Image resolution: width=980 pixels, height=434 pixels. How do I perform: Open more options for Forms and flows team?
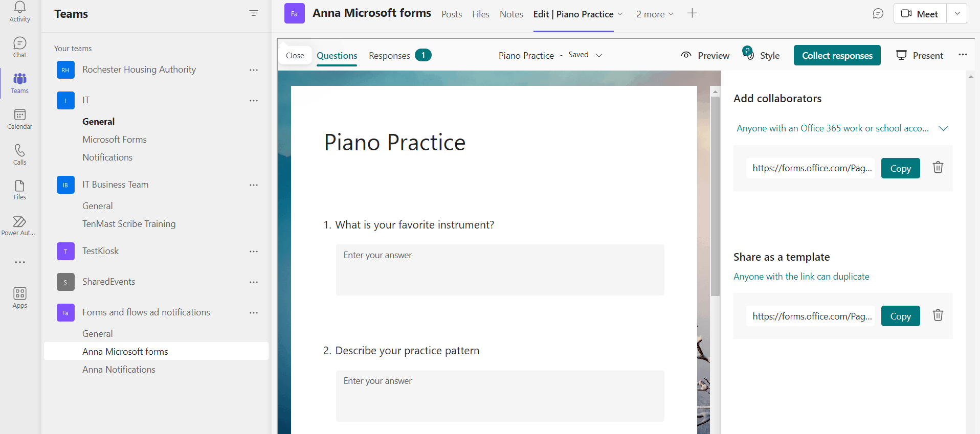pyautogui.click(x=254, y=313)
